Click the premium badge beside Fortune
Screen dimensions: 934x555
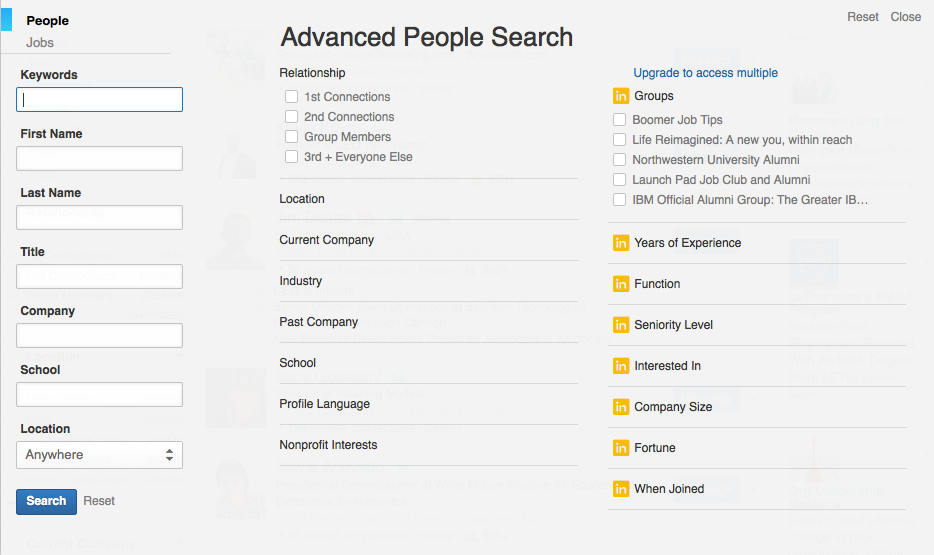[620, 448]
